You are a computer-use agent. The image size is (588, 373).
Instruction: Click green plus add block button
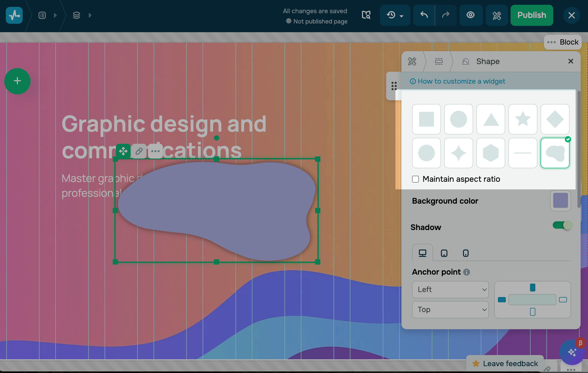coord(17,81)
